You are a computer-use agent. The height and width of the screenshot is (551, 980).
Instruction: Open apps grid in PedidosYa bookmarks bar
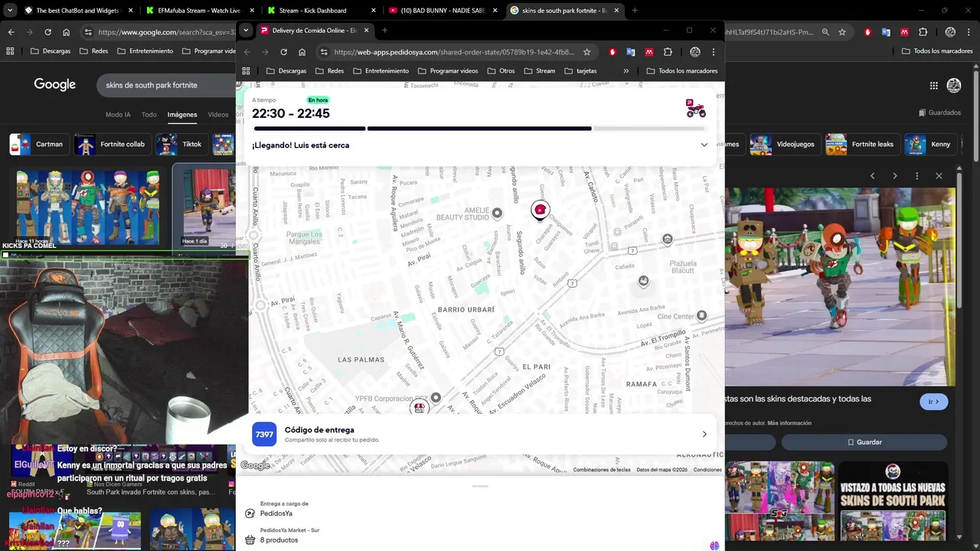(246, 71)
